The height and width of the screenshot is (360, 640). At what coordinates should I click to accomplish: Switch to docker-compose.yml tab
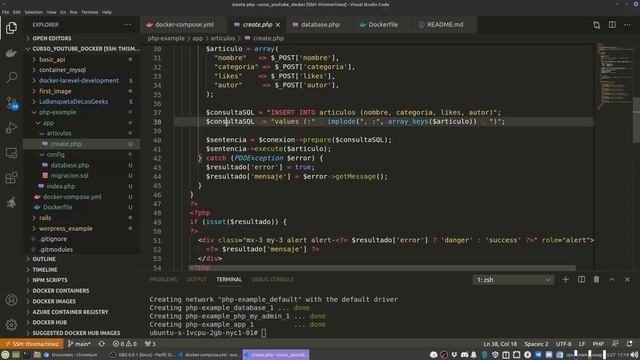point(184,24)
